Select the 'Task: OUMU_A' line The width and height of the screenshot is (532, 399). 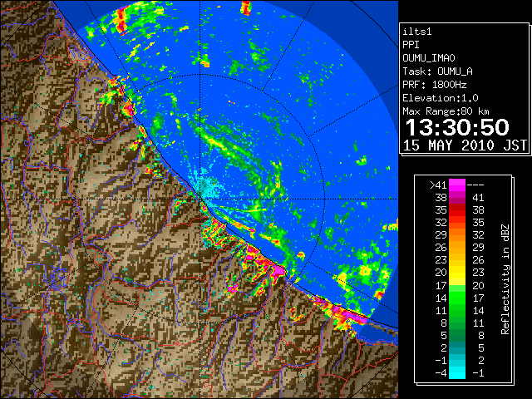(438, 71)
